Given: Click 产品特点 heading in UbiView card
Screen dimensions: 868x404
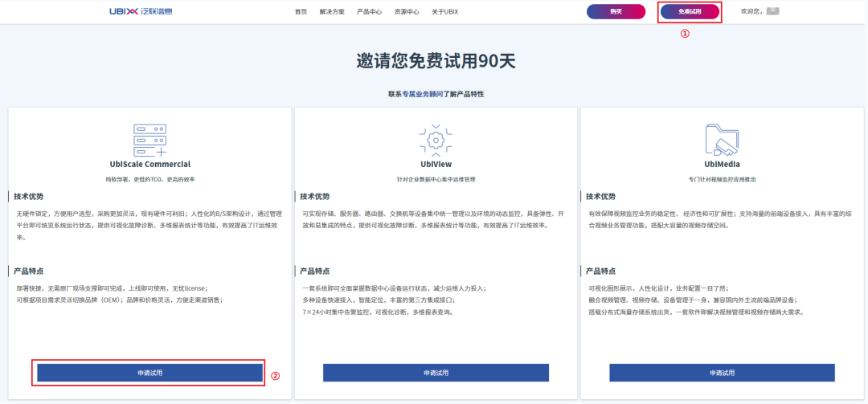Looking at the screenshot, I should point(315,271).
